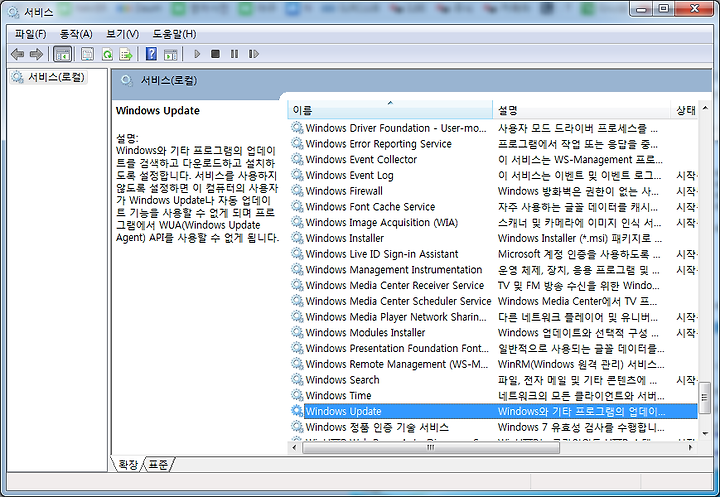Switch to the 확장 tab
The width and height of the screenshot is (720, 497).
click(x=128, y=464)
